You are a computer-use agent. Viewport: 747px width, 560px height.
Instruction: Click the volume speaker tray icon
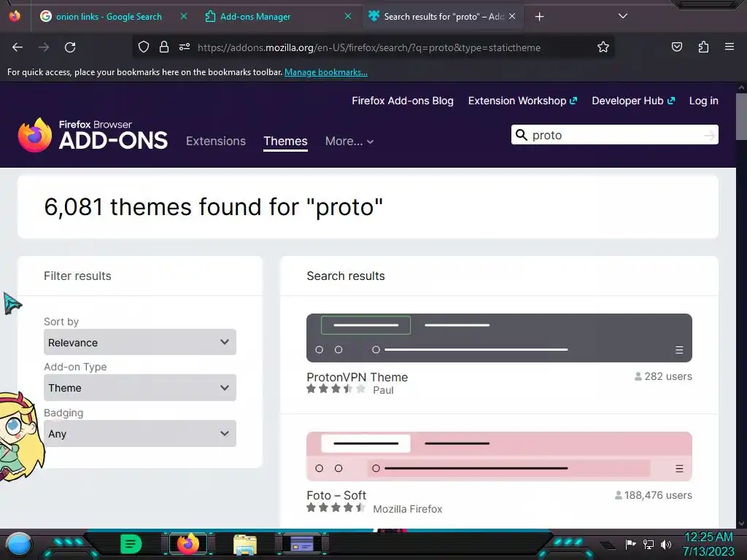666,544
